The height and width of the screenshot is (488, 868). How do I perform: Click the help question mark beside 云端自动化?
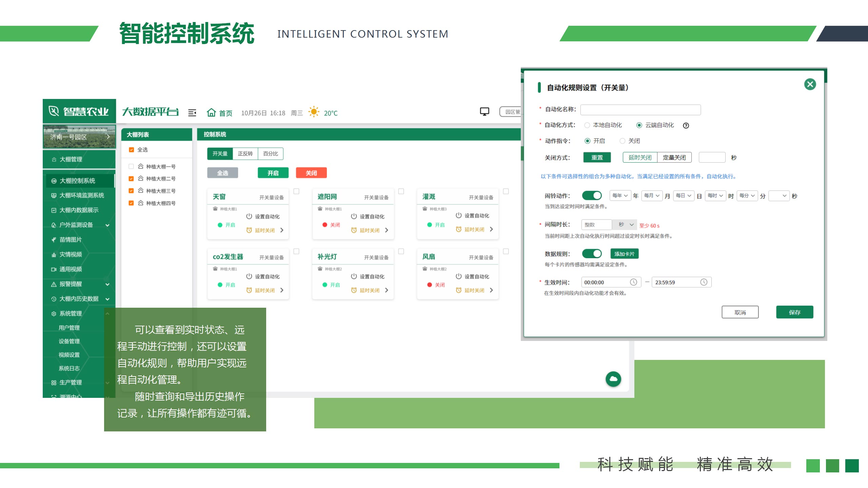point(686,125)
